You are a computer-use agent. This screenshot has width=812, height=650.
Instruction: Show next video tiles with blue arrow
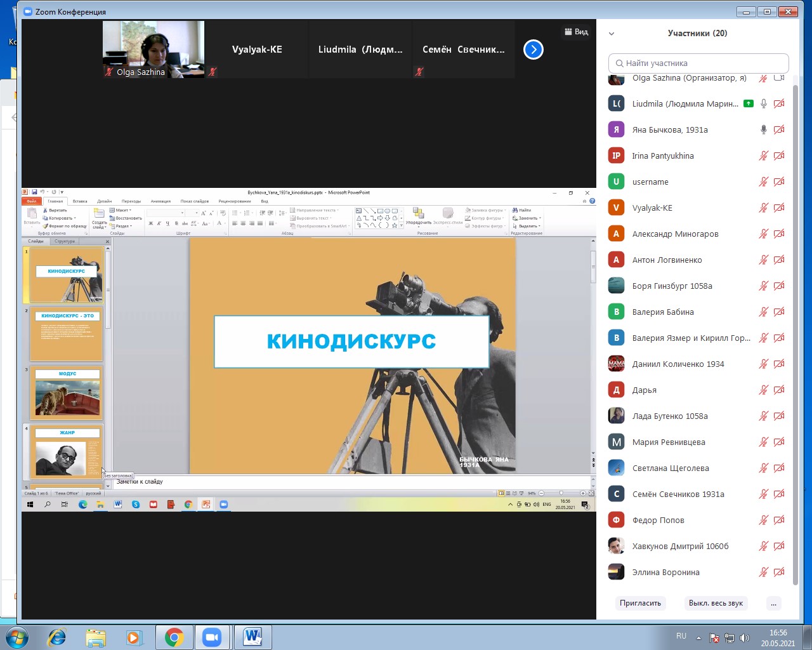(533, 50)
